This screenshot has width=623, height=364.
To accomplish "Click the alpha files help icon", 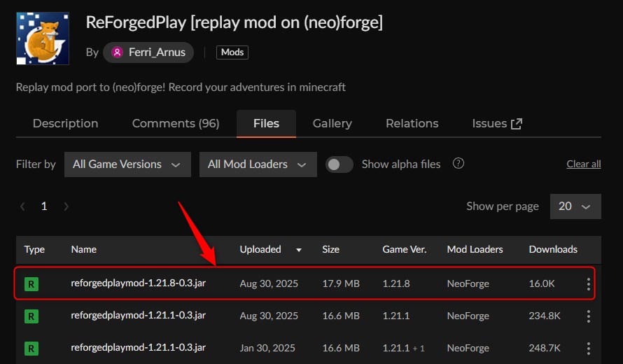I will [x=458, y=164].
